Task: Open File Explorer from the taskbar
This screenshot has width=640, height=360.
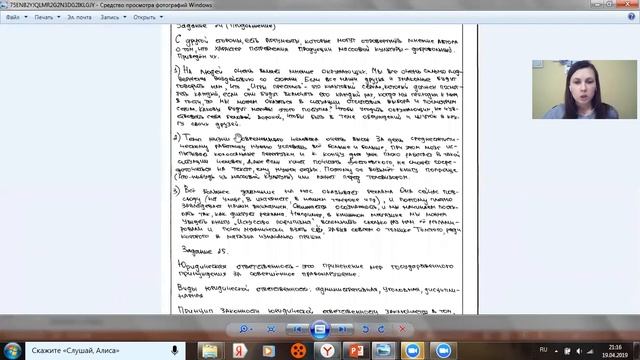Action: click(x=210, y=351)
